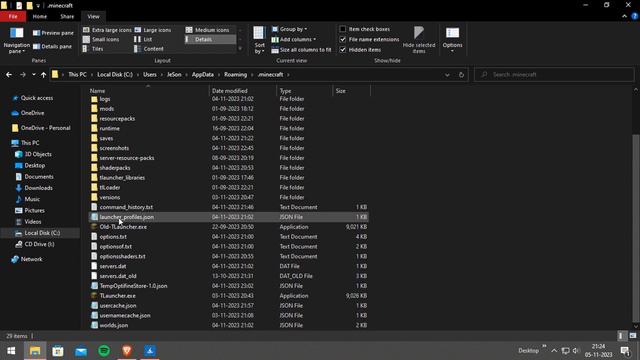
Task: Open 3D Objects in sidebar
Action: click(x=38, y=154)
